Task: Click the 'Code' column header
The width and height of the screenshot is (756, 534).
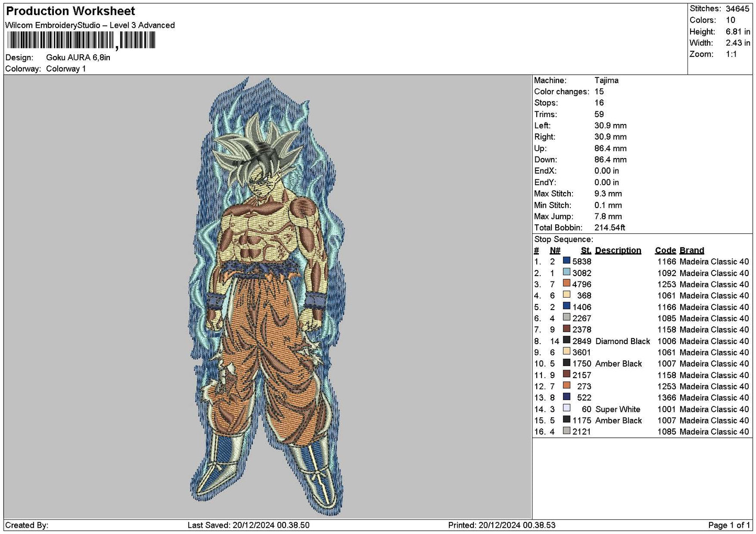Action: point(665,251)
